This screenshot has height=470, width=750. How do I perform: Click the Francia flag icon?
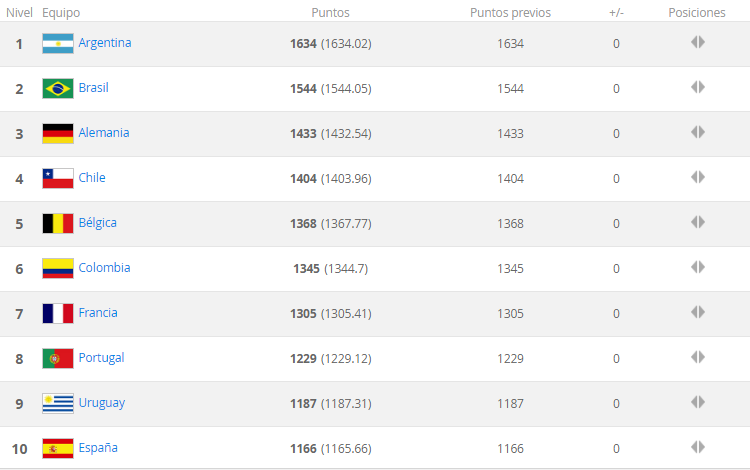[x=58, y=314]
